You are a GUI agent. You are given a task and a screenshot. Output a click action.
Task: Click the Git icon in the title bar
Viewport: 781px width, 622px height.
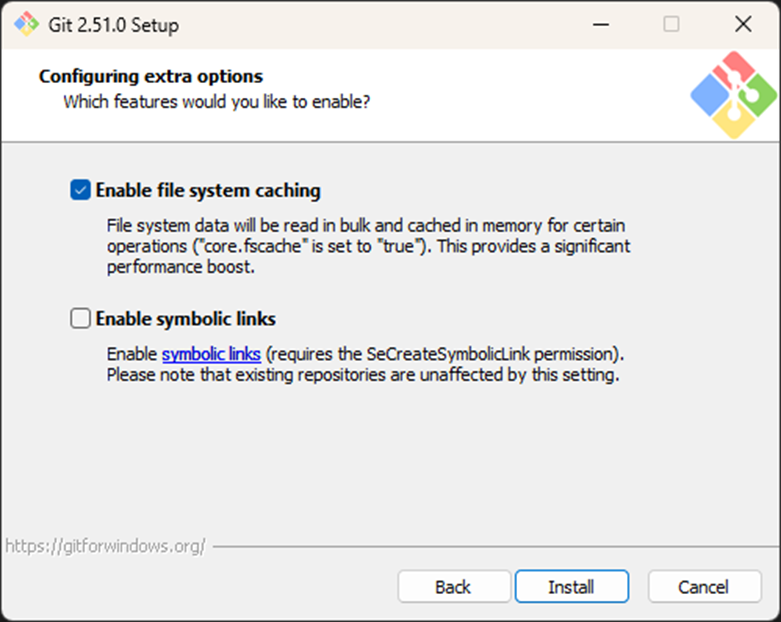(26, 24)
